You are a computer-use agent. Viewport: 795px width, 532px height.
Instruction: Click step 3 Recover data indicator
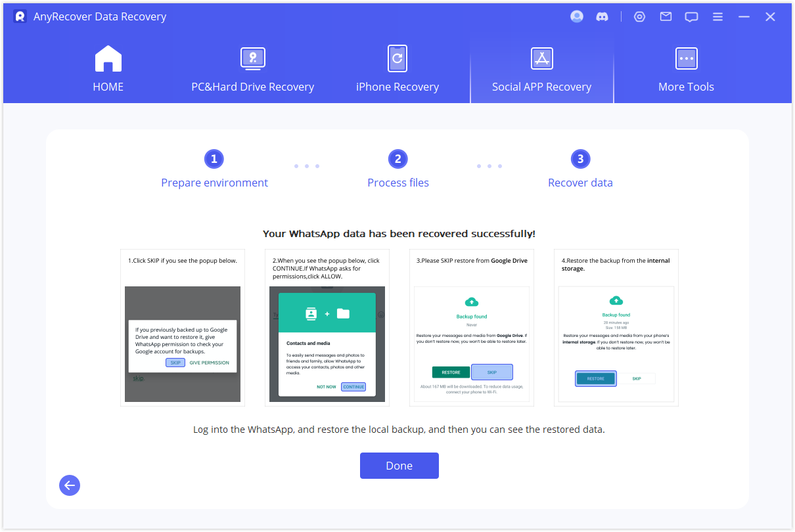580,159
